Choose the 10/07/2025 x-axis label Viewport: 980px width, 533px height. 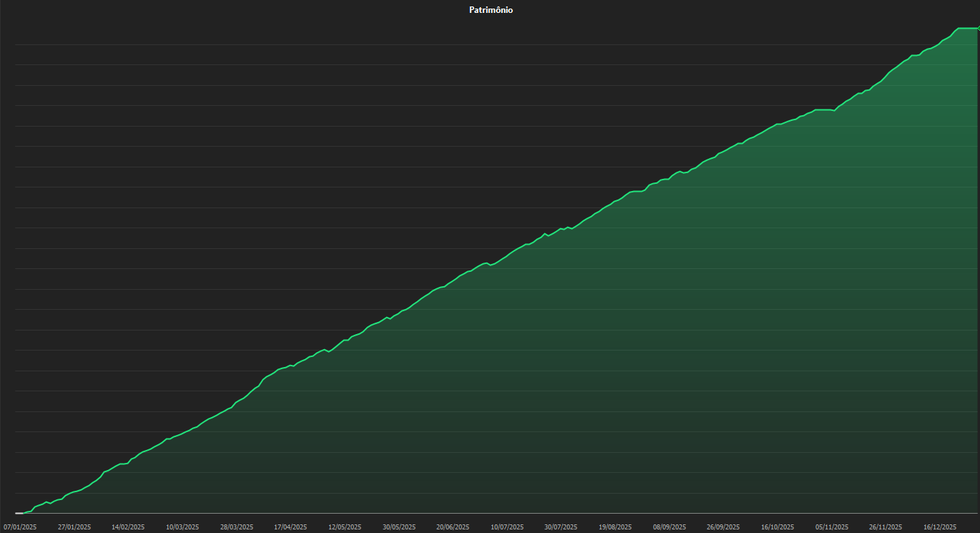(507, 527)
